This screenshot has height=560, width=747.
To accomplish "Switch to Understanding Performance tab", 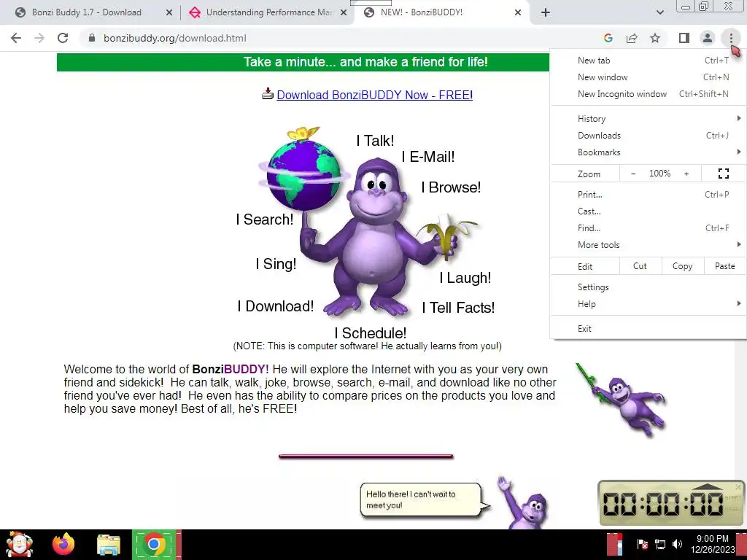I will click(x=269, y=12).
